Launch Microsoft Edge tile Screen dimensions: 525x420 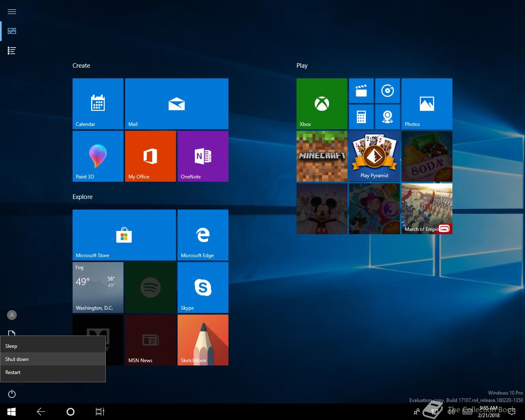click(x=203, y=235)
